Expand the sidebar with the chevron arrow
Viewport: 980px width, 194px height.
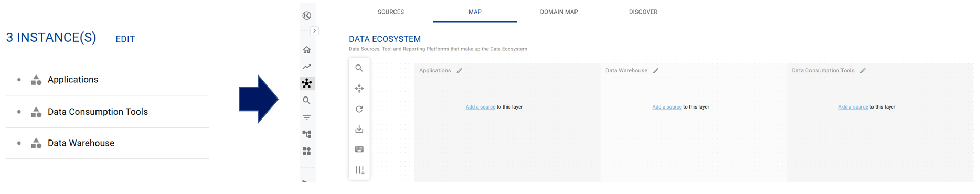coord(315,31)
